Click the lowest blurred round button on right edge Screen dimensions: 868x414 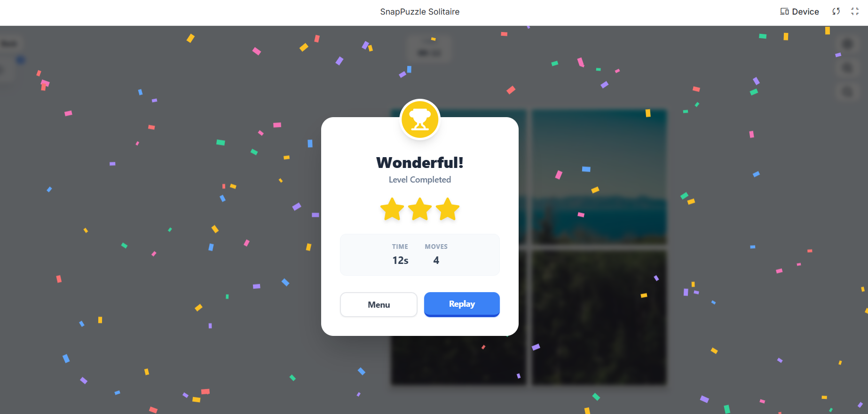[848, 92]
